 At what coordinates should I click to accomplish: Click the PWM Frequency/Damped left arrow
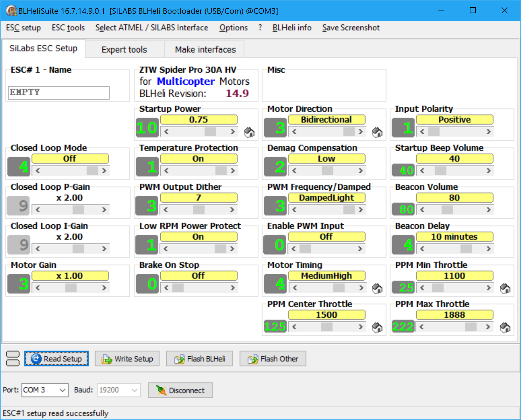pos(294,210)
